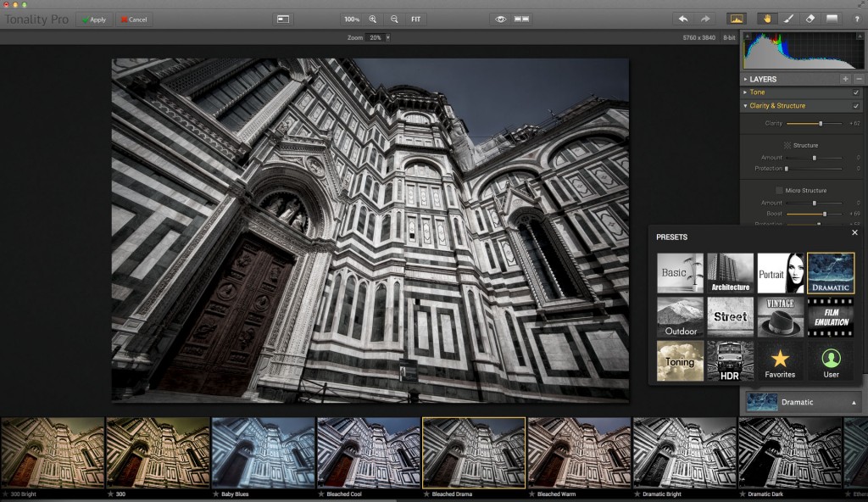Choose the Portrait preset category
868x502 pixels.
coord(780,273)
